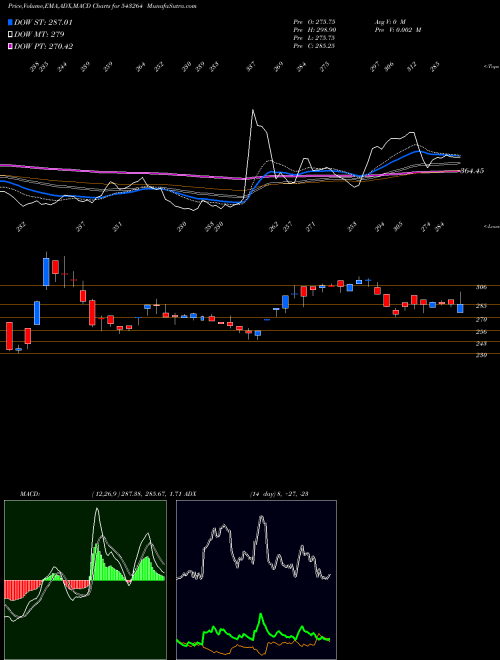Viewport: 500px width, 660px height.
Task: Click the MACD (12,26,9) values text
Action: [137, 494]
